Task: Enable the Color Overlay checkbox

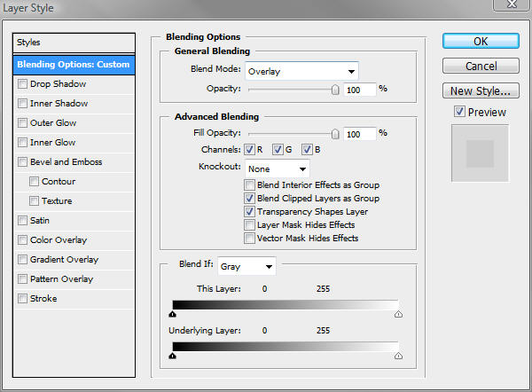Action: click(22, 240)
